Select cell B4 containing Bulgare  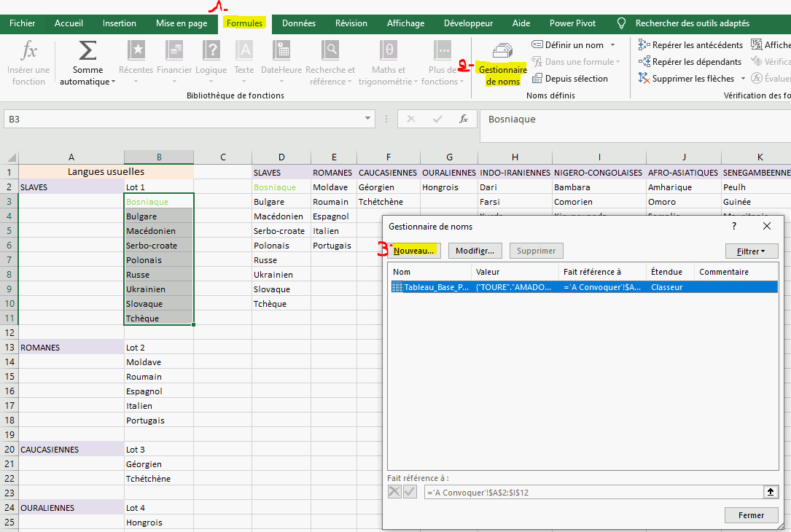[159, 216]
